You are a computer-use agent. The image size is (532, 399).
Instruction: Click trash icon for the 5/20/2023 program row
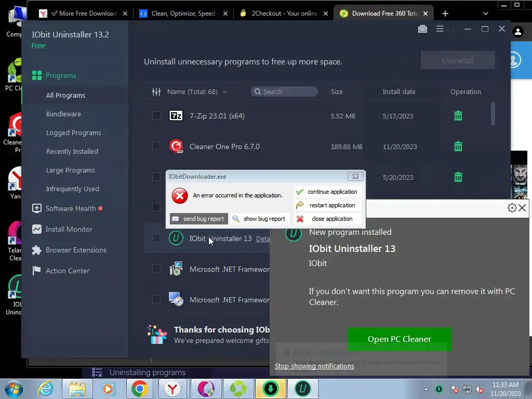tap(458, 177)
